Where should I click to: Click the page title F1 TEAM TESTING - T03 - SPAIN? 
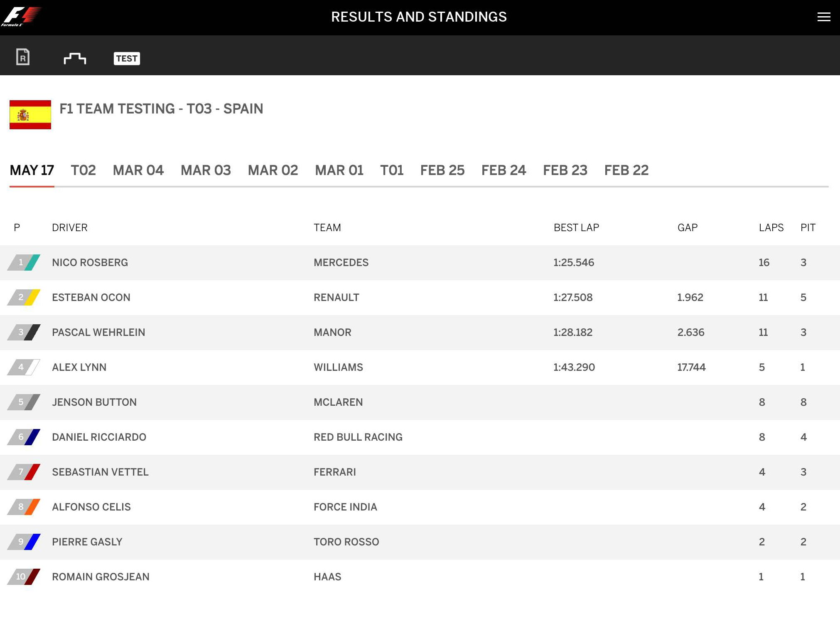pos(161,109)
